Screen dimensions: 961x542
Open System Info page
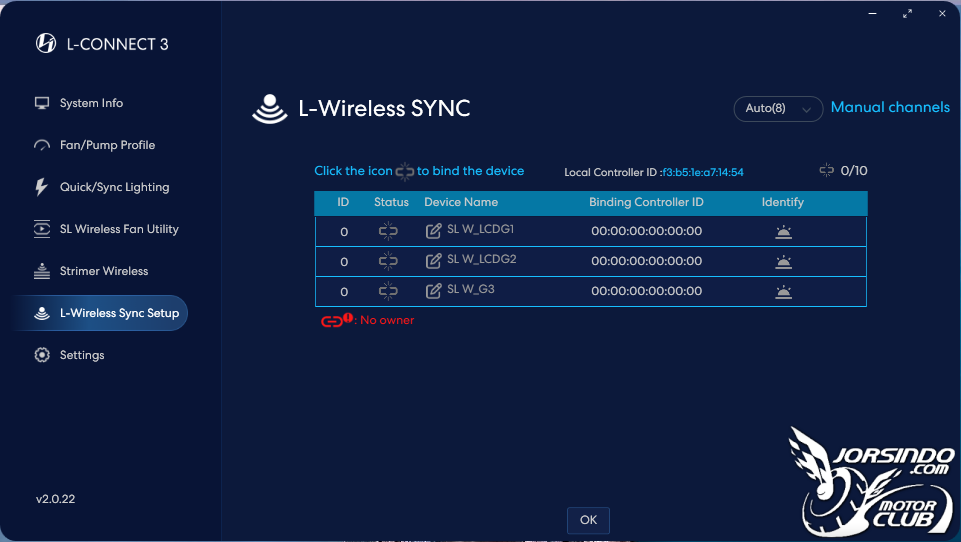pyautogui.click(x=91, y=103)
